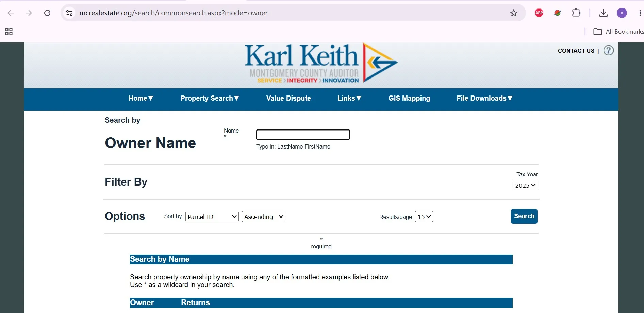Click into the owner Name input field
Image resolution: width=644 pixels, height=313 pixels.
[x=303, y=135]
